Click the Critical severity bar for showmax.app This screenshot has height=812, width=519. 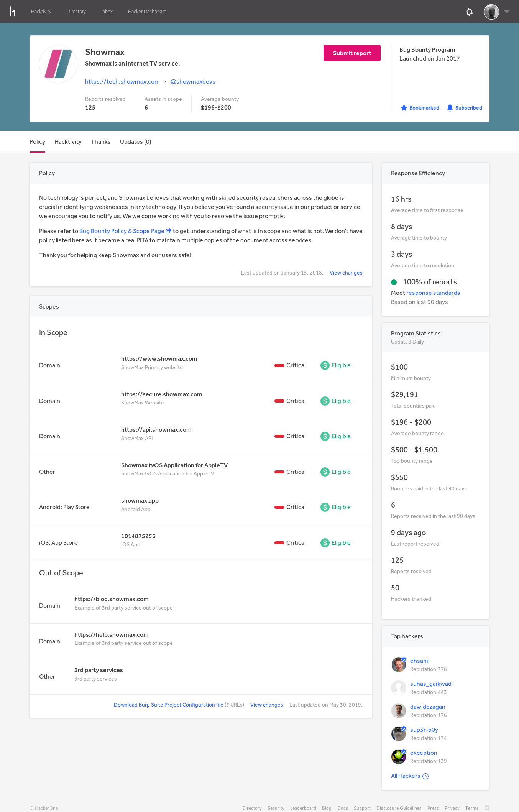(x=279, y=507)
